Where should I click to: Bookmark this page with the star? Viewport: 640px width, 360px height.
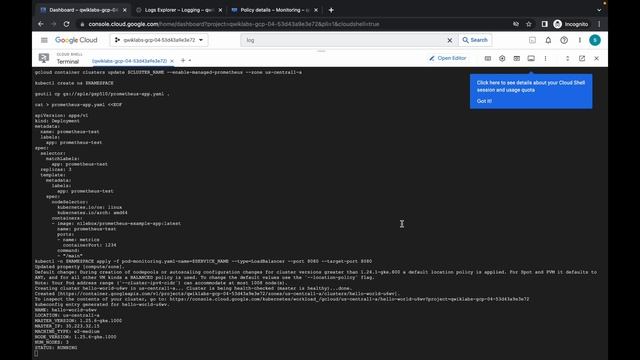point(529,24)
